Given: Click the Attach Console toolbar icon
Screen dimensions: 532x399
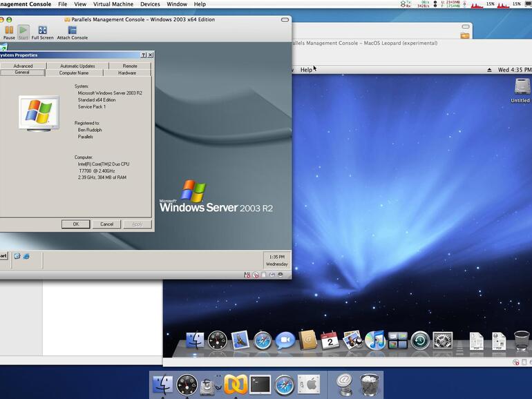Looking at the screenshot, I should pyautogui.click(x=72, y=31).
